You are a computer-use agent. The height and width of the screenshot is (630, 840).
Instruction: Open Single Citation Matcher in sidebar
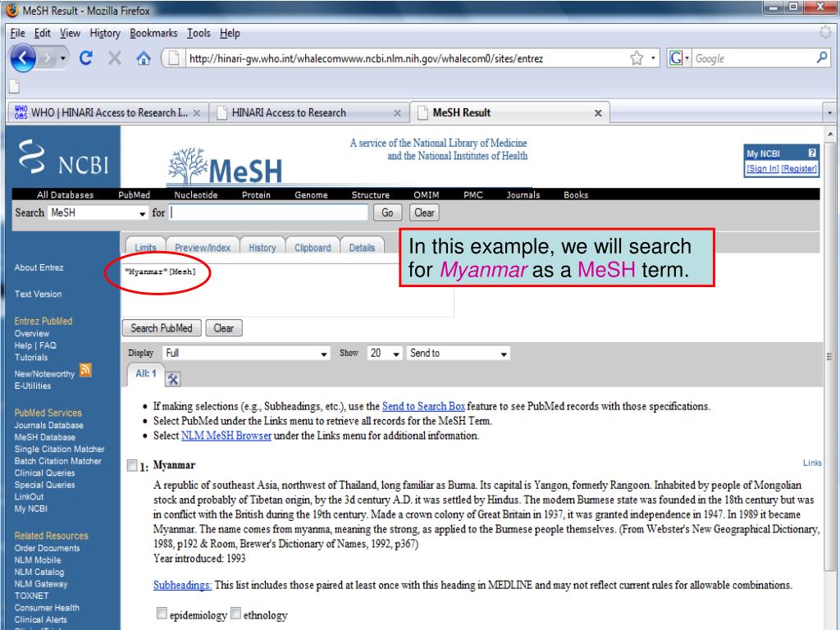(59, 449)
